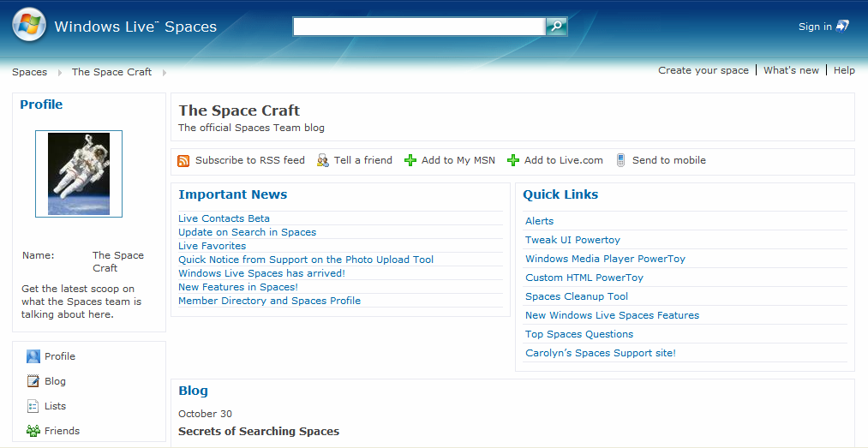Click The Space Craft page title

239,111
